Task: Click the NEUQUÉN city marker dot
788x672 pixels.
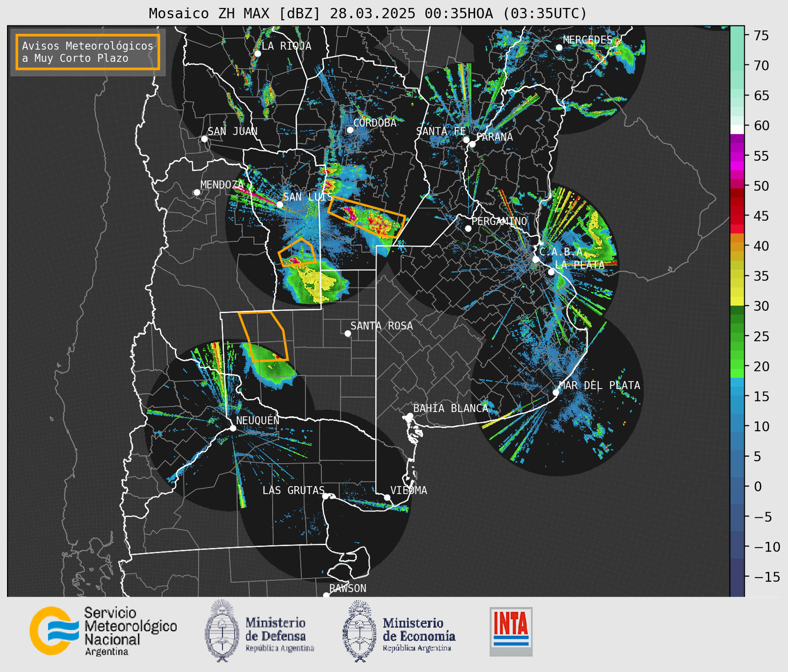Action: 233,428
